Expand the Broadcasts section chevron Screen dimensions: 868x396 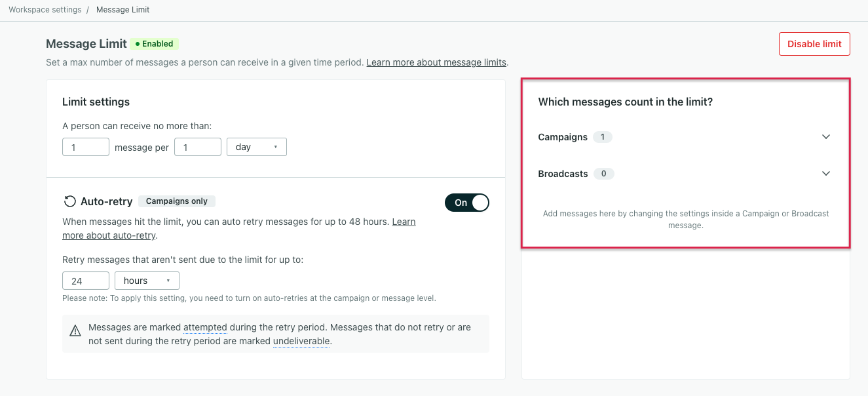point(826,174)
